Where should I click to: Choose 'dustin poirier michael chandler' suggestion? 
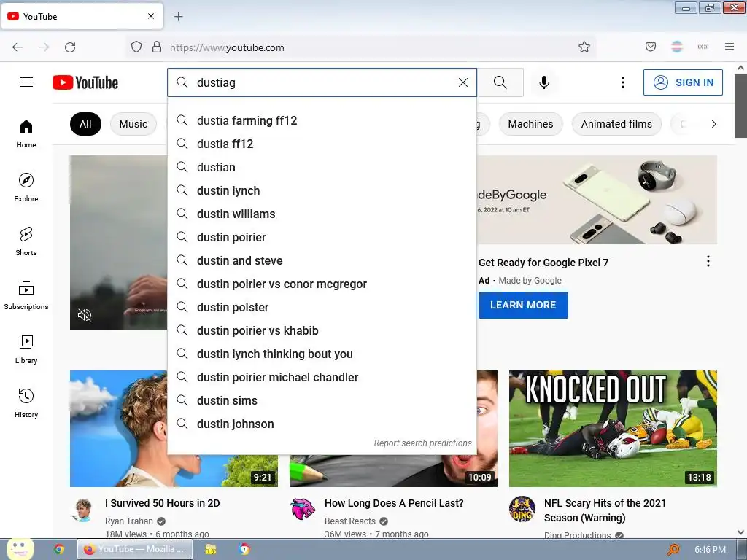point(322,377)
